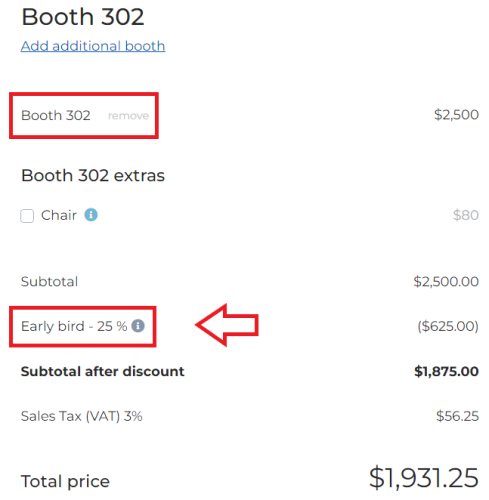This screenshot has height=500, width=489.
Task: Click the $2,500 booth price
Action: coord(456,115)
